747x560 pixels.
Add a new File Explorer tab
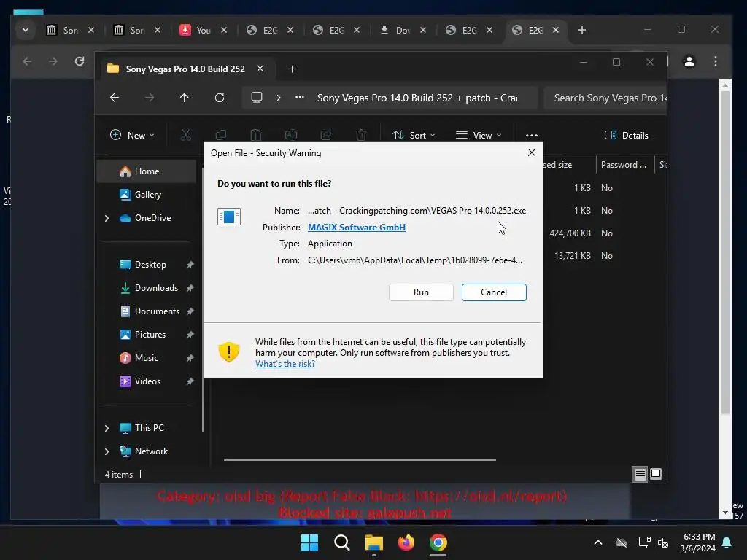[x=292, y=69]
